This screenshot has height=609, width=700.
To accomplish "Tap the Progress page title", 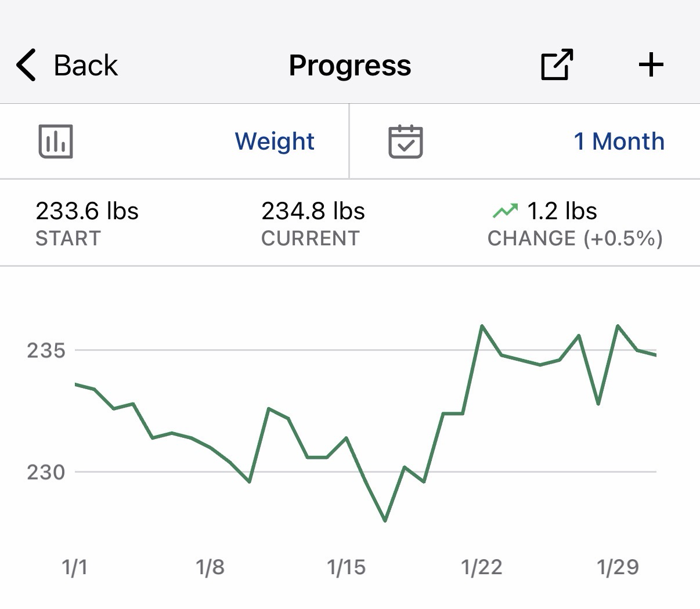I will [x=350, y=65].
